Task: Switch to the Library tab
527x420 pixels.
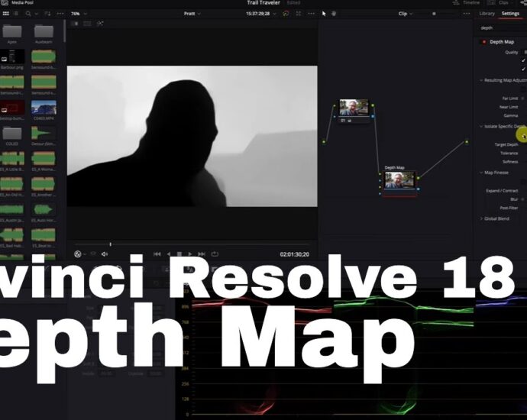Action: tap(487, 14)
